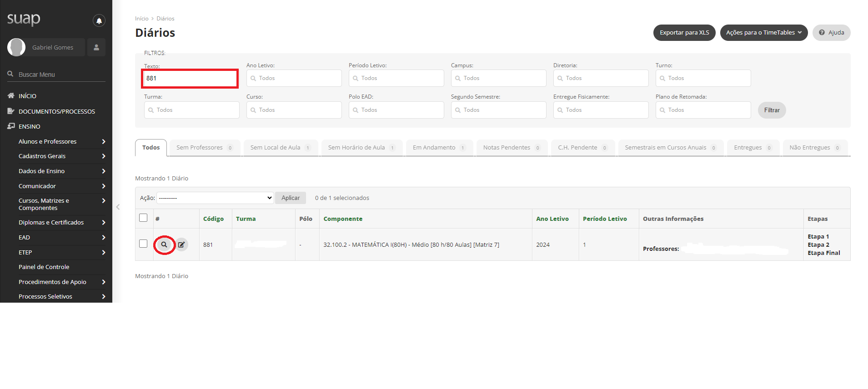Sort table by Ano Letivo column
Viewport: 868px width, 389px height.
coord(552,219)
